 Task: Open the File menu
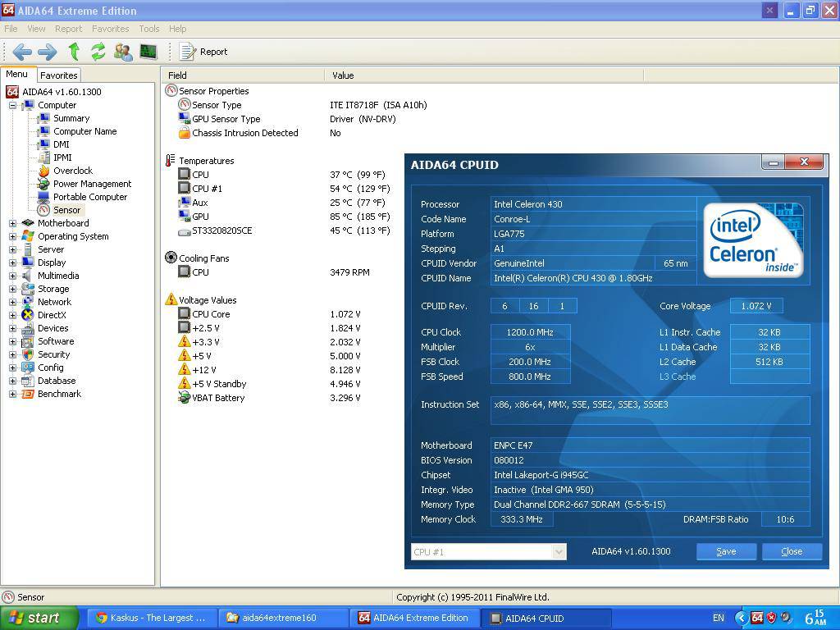click(x=11, y=29)
